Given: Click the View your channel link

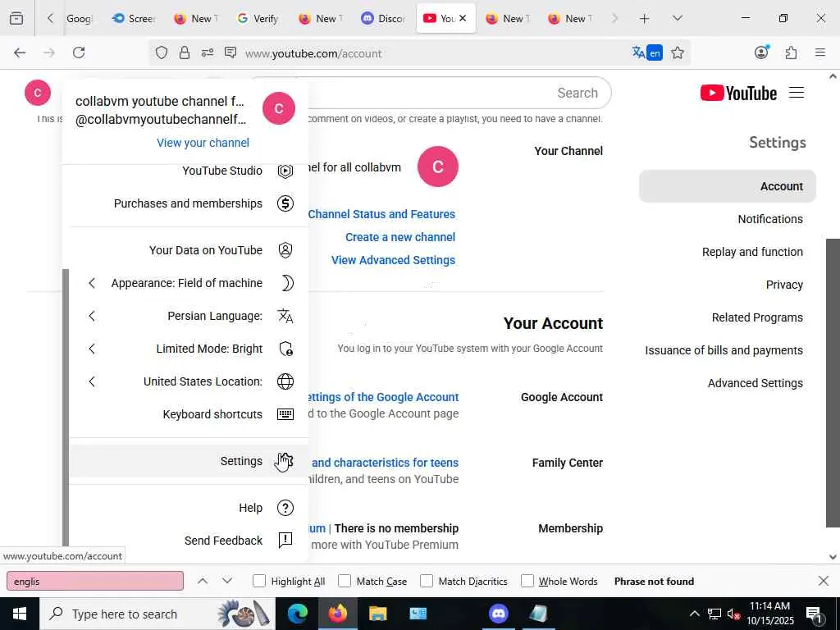Looking at the screenshot, I should point(203,143).
